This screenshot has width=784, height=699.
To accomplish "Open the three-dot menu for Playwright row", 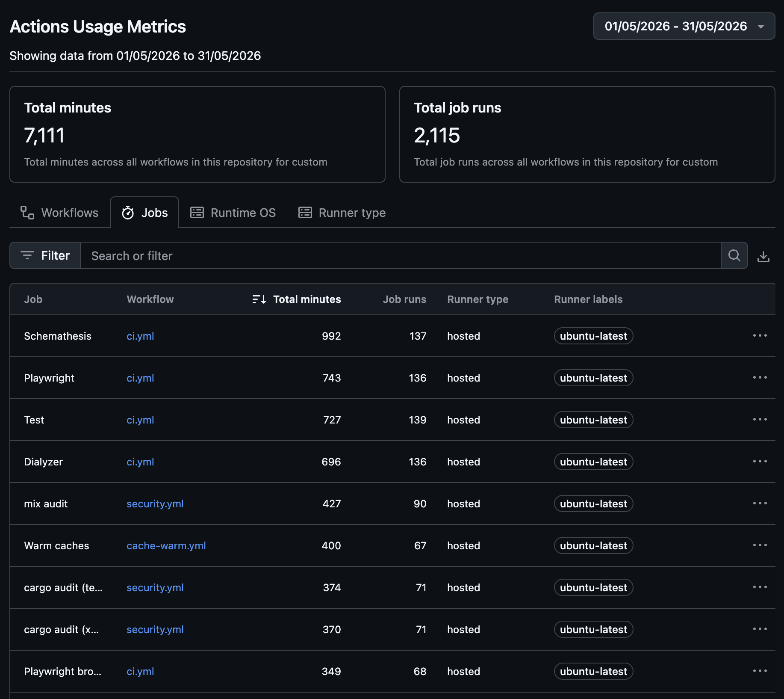I will [x=760, y=377].
